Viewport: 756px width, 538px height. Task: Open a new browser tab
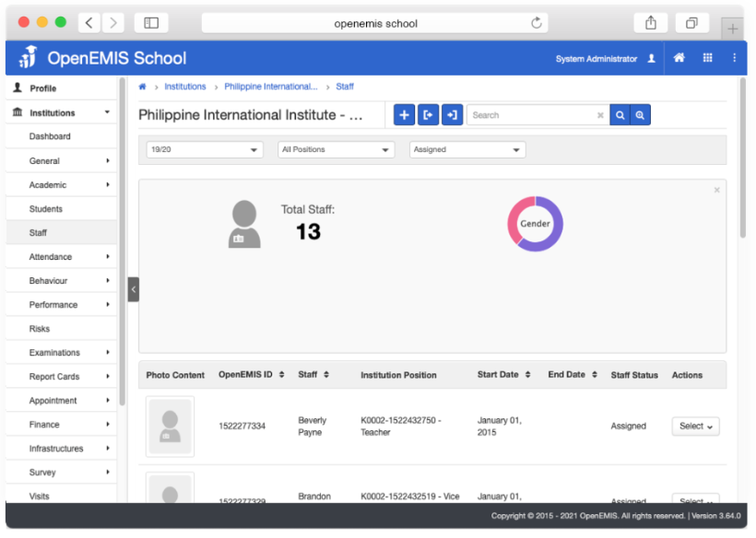click(x=732, y=29)
